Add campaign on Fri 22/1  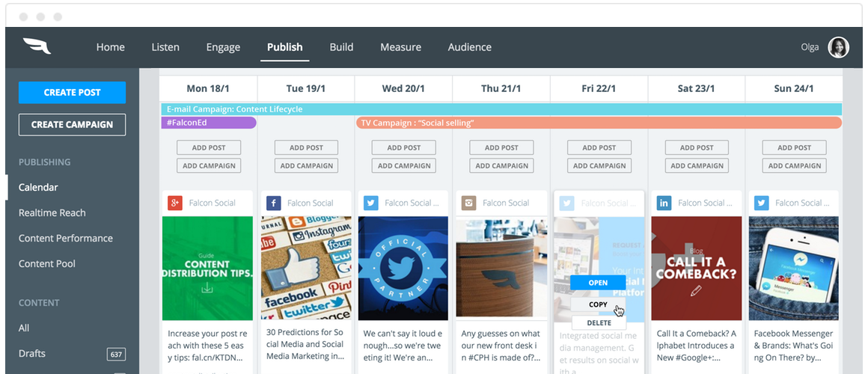pos(599,165)
